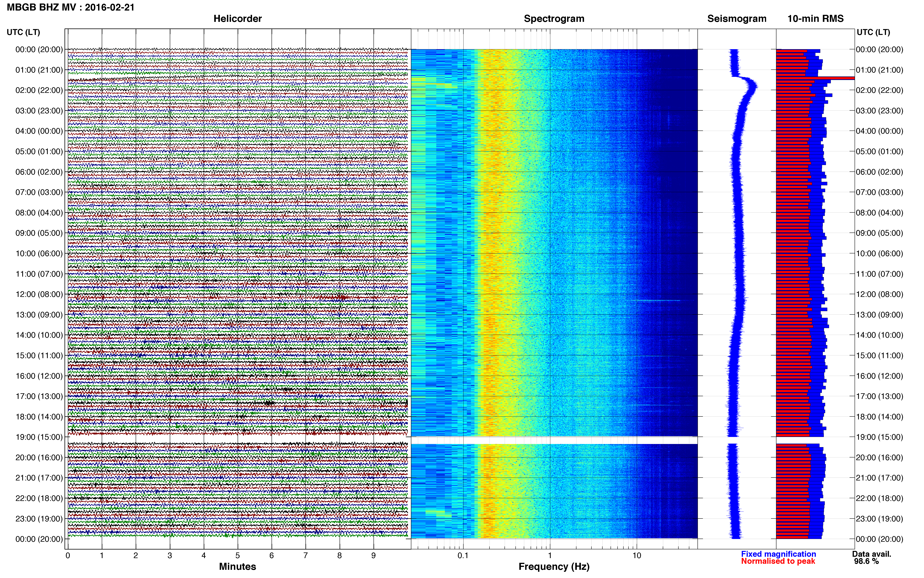Select the '0.1' tick on the Frequency axis
This screenshot has width=924, height=578.
463,555
